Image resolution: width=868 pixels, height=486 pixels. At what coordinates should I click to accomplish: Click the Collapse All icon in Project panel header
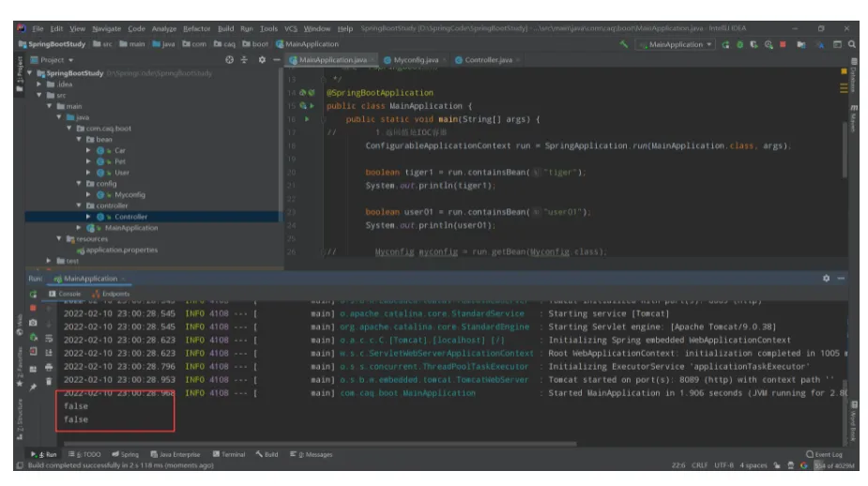pyautogui.click(x=246, y=60)
